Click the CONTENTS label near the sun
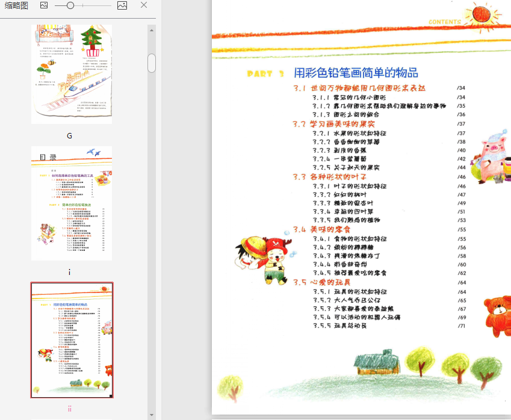The height and width of the screenshot is (420, 511). 445,22
